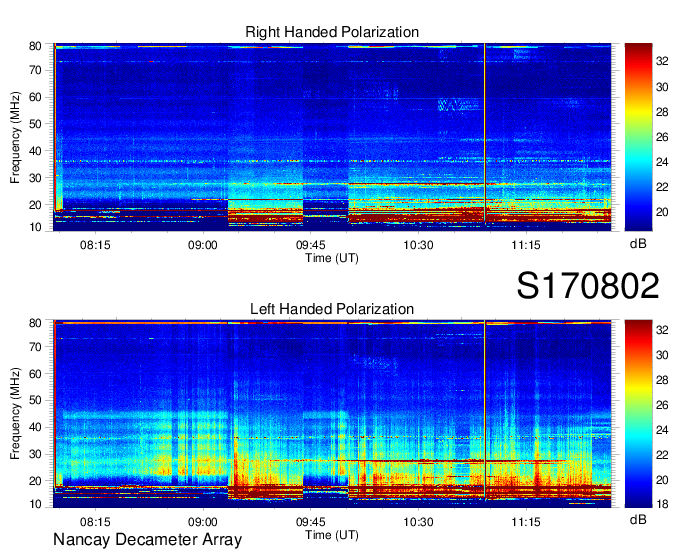680x552 pixels.
Task: Click the Left Handed plot color bar
Action: [638, 414]
